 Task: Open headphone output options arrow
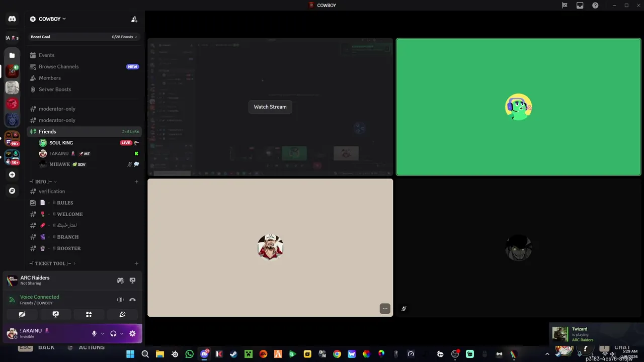[122, 333]
